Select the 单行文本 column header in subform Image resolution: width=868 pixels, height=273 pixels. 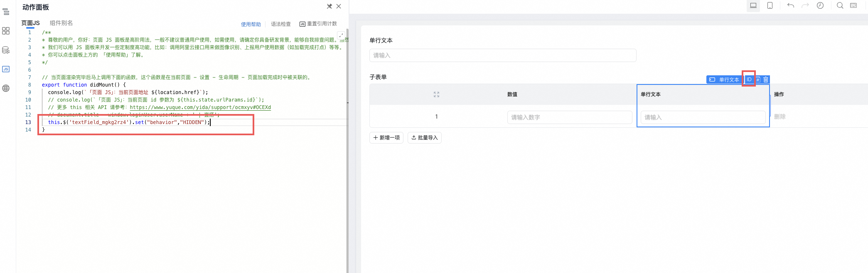[651, 94]
